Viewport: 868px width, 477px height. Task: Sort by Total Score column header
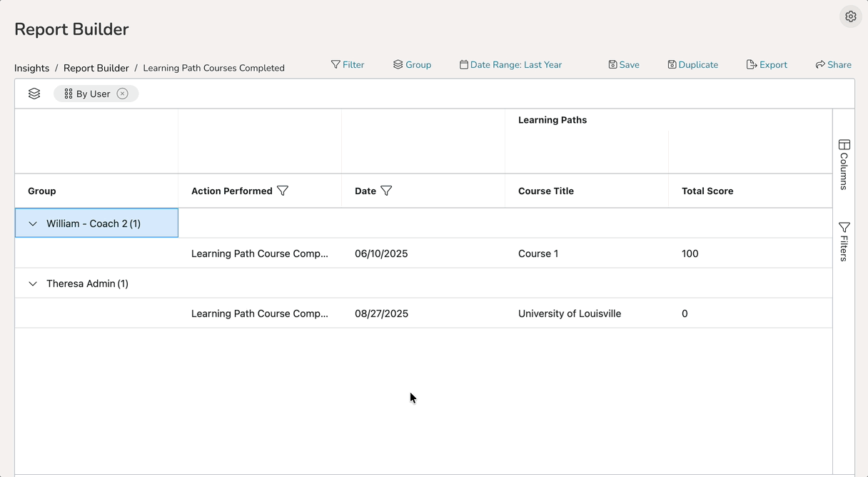[x=707, y=191]
